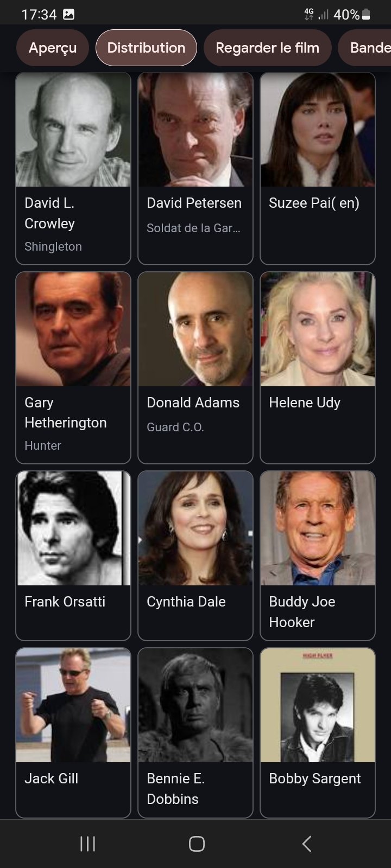Open Frank Orsatti's black-and-white portrait
The height and width of the screenshot is (868, 391).
pos(73,528)
